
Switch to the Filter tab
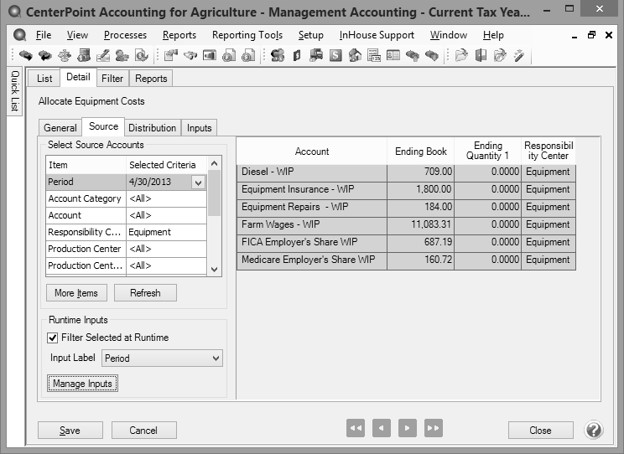[x=112, y=78]
